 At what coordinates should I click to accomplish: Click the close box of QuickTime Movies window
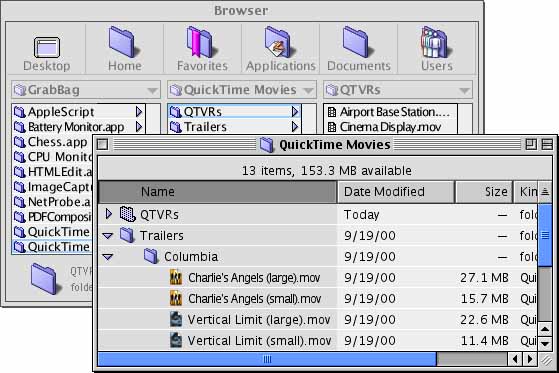[103, 144]
